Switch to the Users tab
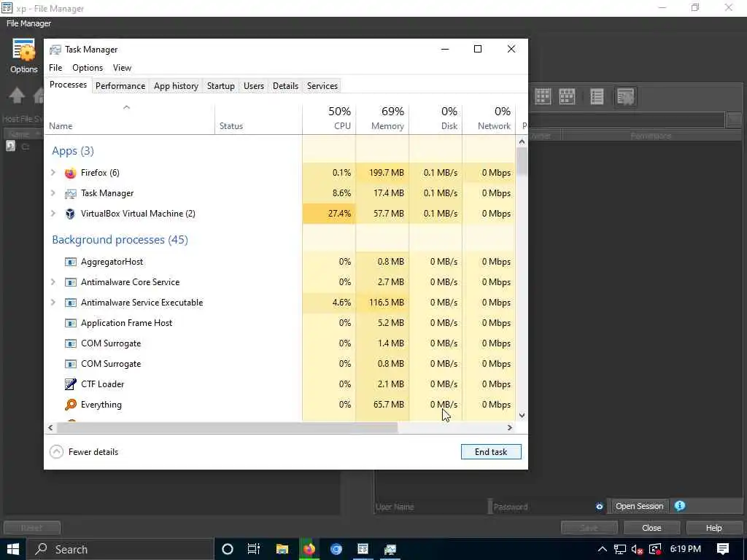The width and height of the screenshot is (747, 560). [x=253, y=86]
